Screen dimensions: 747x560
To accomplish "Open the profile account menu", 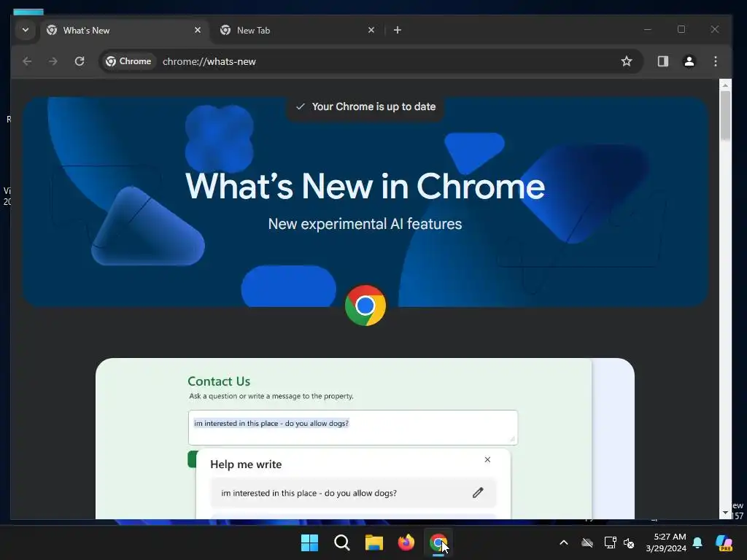I will point(689,61).
